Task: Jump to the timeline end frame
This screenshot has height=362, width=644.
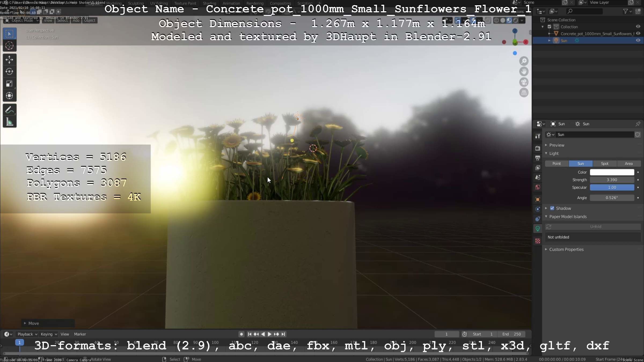Action: point(283,334)
